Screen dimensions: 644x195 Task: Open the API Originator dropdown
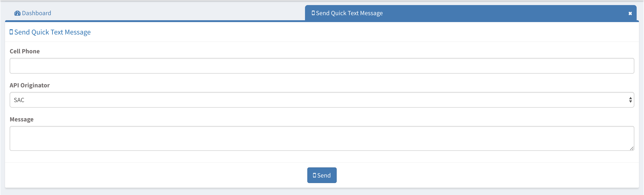(322, 100)
